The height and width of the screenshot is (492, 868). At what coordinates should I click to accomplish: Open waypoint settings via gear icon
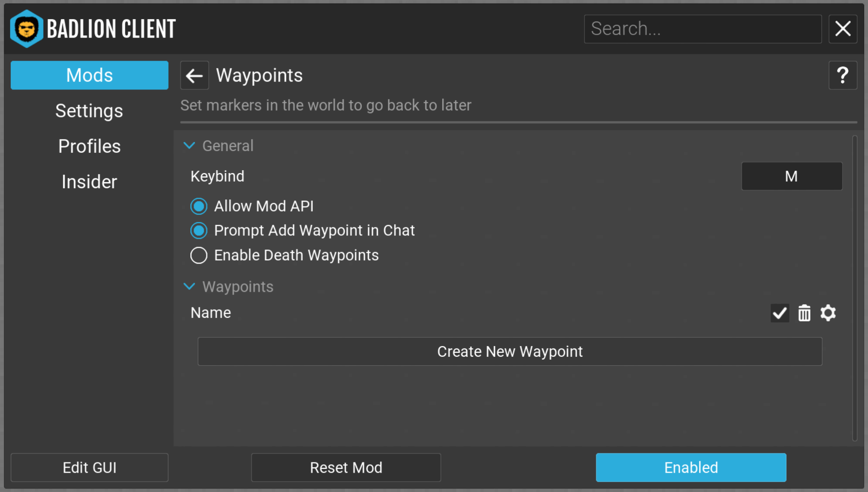tap(828, 313)
